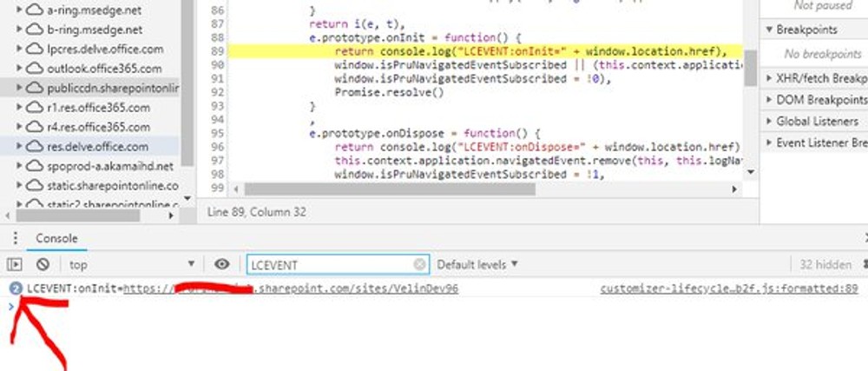Expand the r4.res.office365.com node arrow

pos(20,127)
